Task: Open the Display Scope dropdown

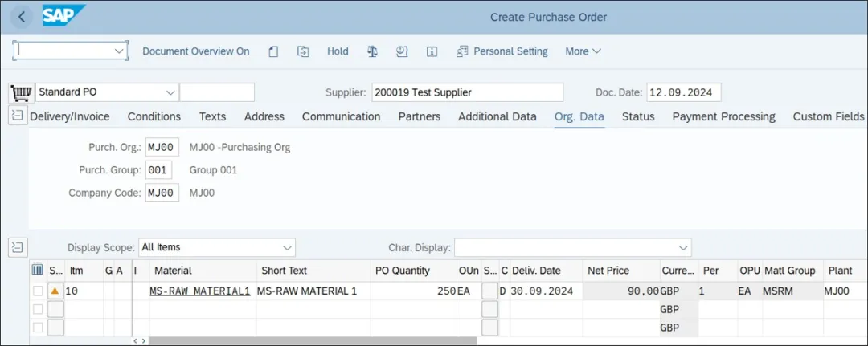Action: 287,247
